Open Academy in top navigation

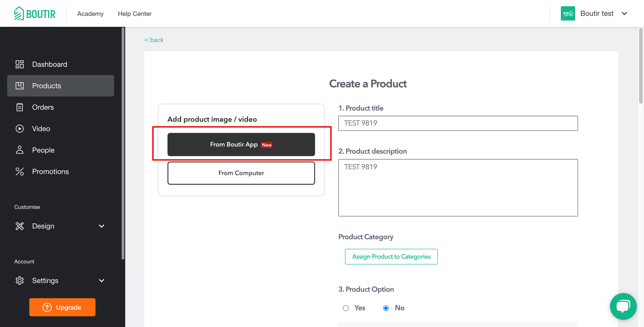click(90, 14)
